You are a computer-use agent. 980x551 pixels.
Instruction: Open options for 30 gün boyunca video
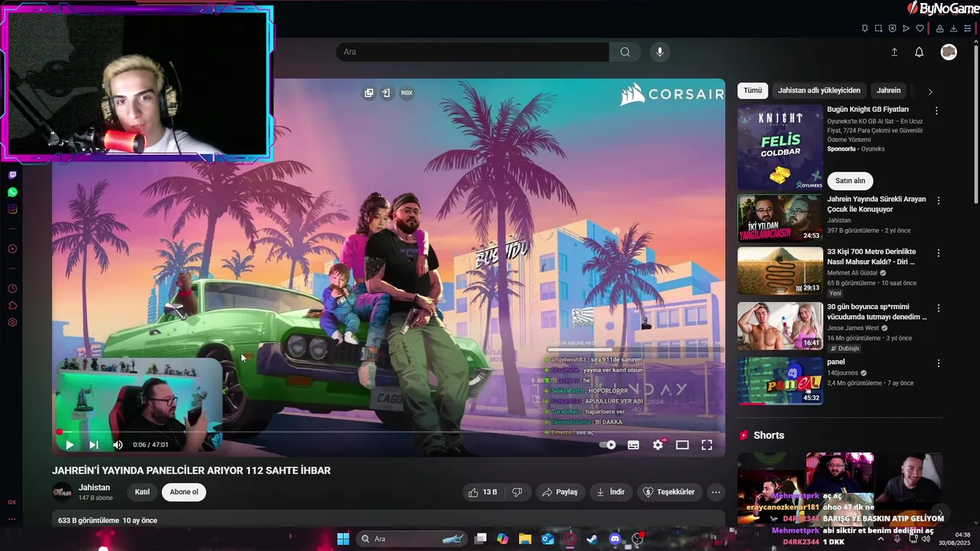click(939, 308)
